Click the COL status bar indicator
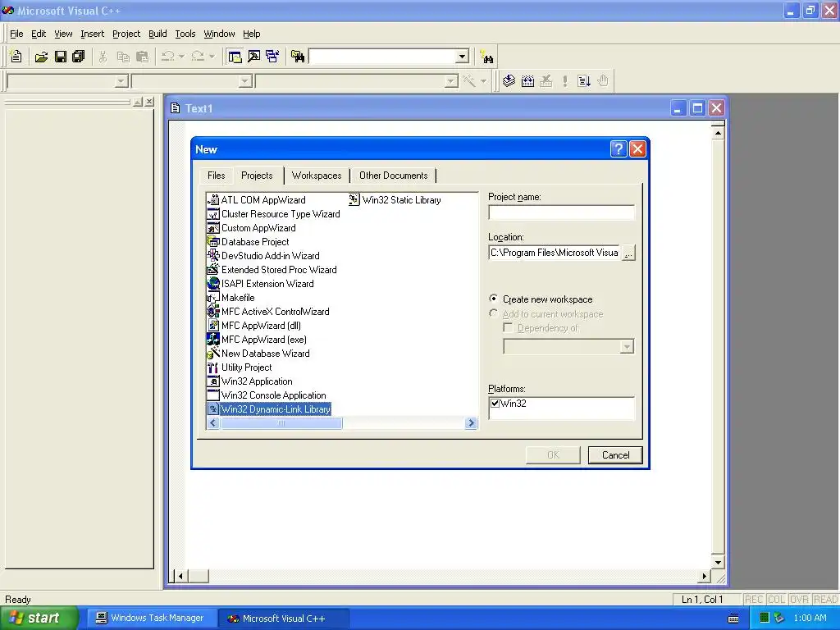The image size is (840, 630). point(776,600)
